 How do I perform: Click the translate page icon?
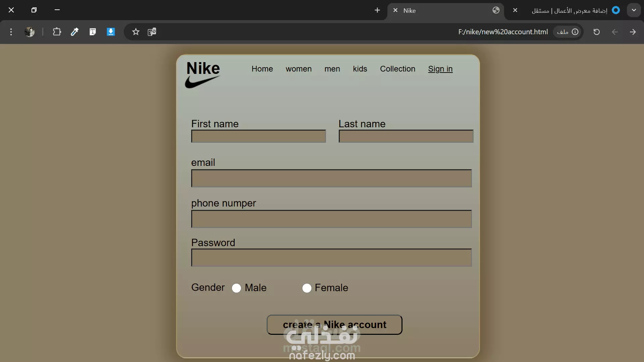pyautogui.click(x=152, y=32)
